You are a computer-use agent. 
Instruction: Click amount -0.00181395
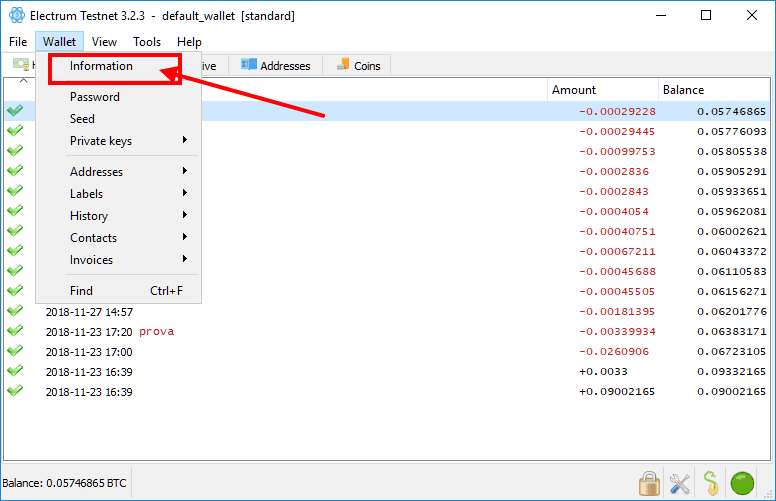[617, 311]
